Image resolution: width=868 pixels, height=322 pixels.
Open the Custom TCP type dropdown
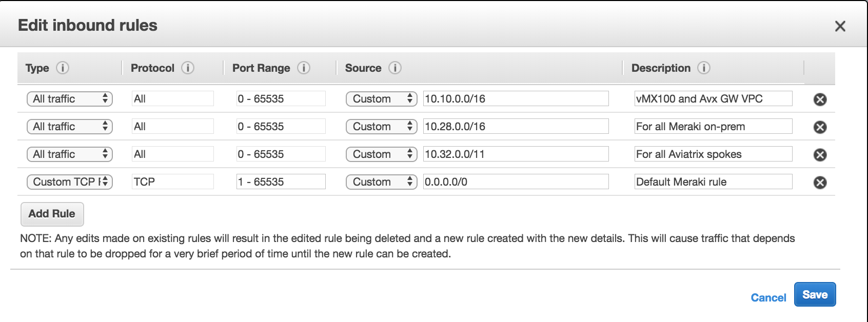(70, 182)
